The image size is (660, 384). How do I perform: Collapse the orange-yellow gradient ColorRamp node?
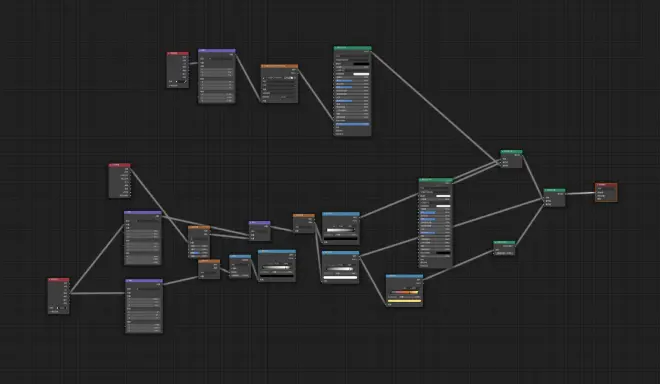click(388, 276)
